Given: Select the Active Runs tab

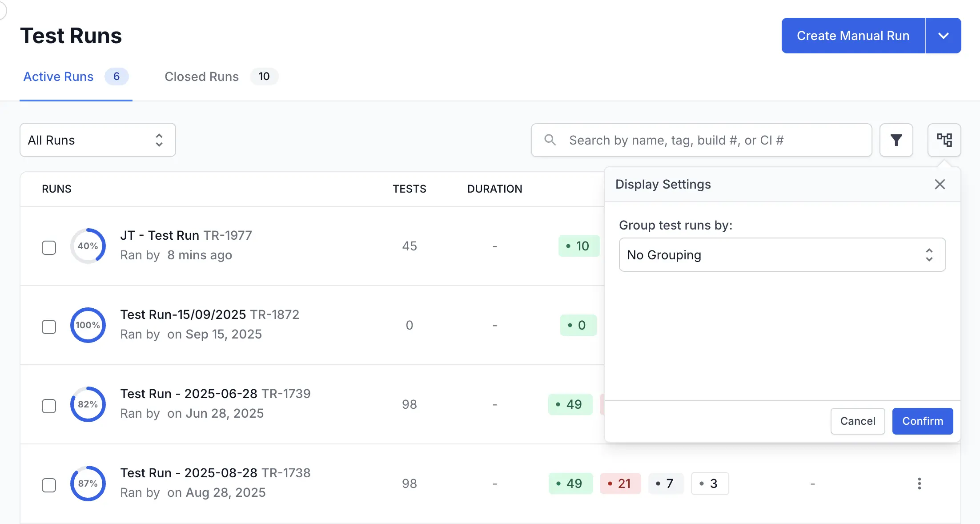Looking at the screenshot, I should click(x=59, y=77).
